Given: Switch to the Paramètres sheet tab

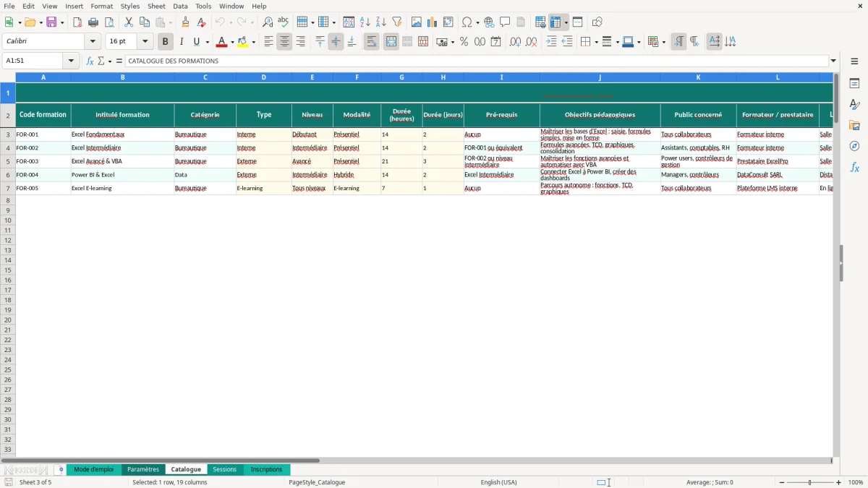Looking at the screenshot, I should (143, 469).
